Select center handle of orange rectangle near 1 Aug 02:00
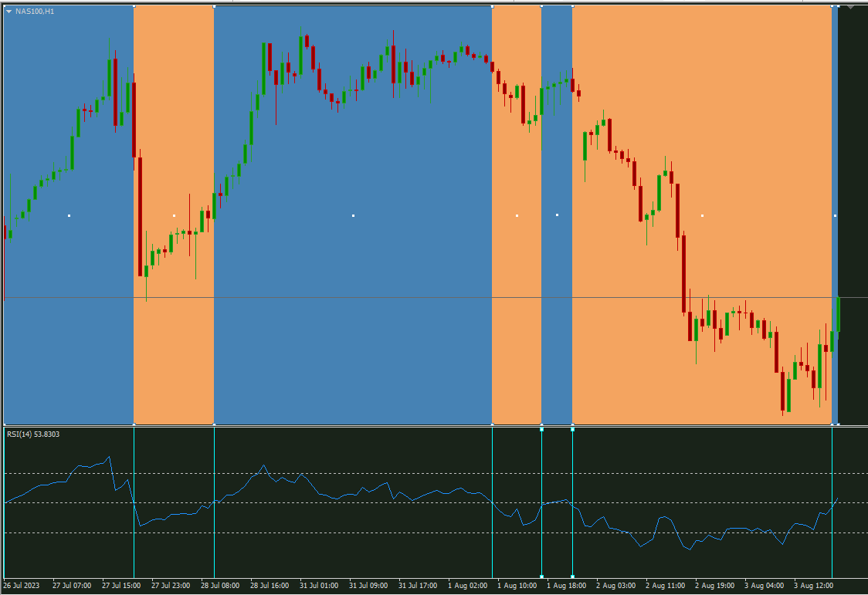Screen dimensions: 868x595 [517, 215]
